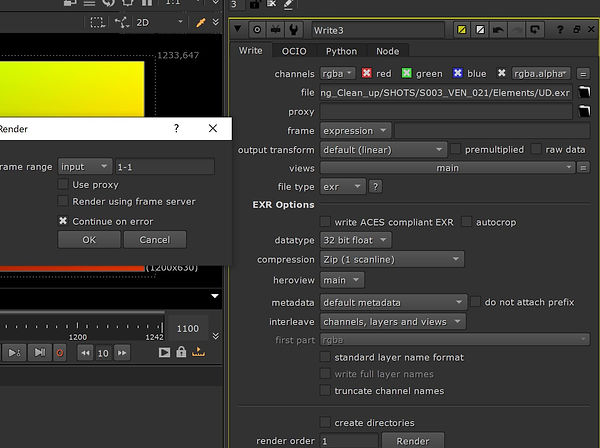Enable truncate channel names checkbox
600x448 pixels.
(x=325, y=390)
